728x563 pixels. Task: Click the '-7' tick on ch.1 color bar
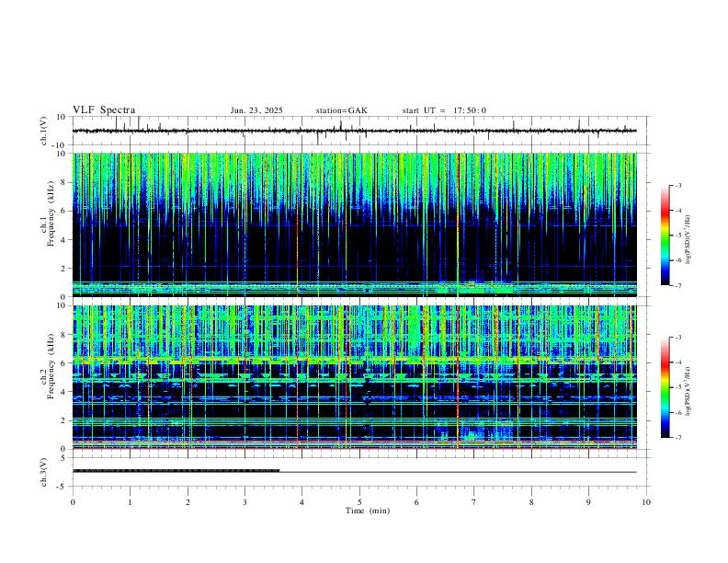tap(678, 285)
